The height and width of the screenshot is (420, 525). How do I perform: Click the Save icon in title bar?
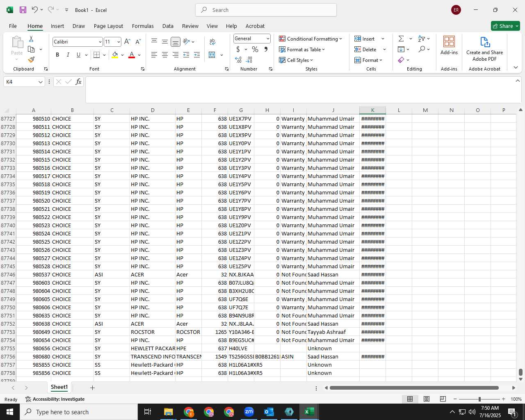tap(23, 10)
